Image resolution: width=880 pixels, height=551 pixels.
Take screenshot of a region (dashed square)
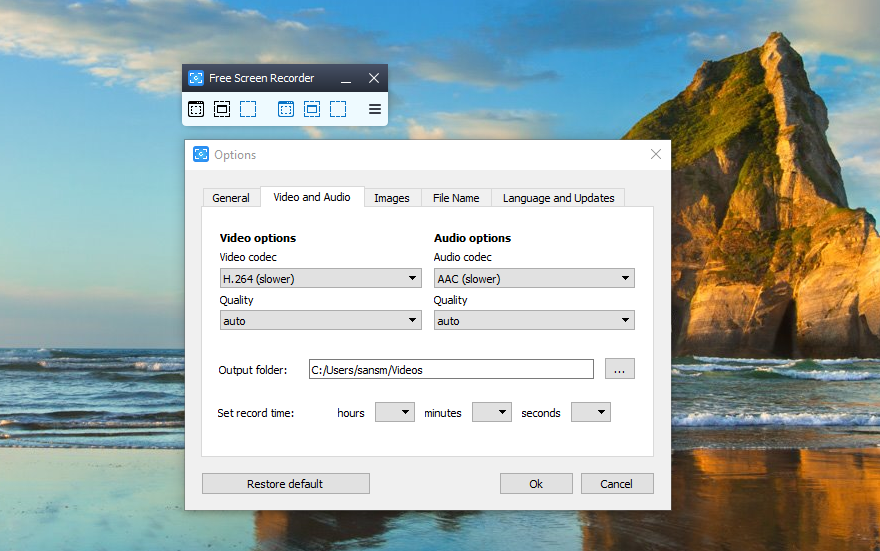[x=248, y=109]
